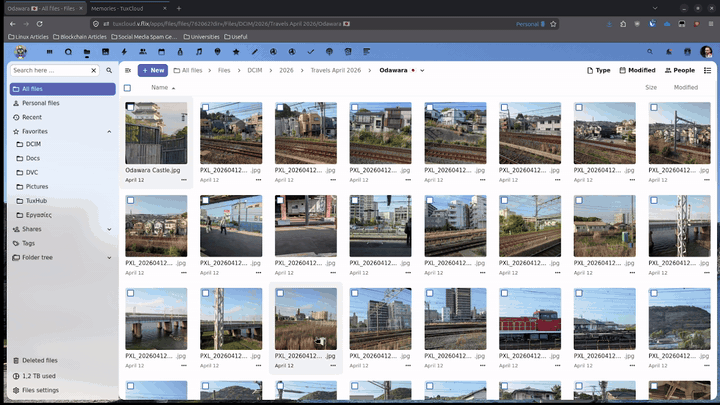Go to the Travels April 2026 breadcrumb
The height and width of the screenshot is (405, 720).
tap(336, 70)
